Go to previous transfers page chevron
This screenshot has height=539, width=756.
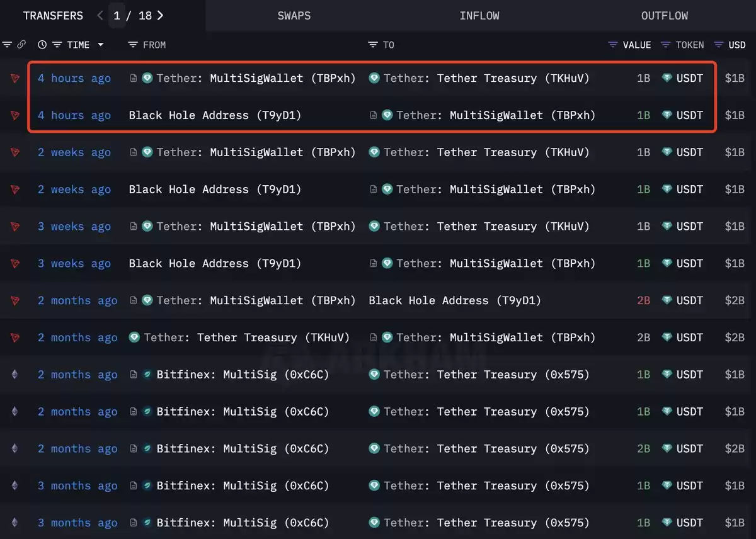click(x=100, y=15)
